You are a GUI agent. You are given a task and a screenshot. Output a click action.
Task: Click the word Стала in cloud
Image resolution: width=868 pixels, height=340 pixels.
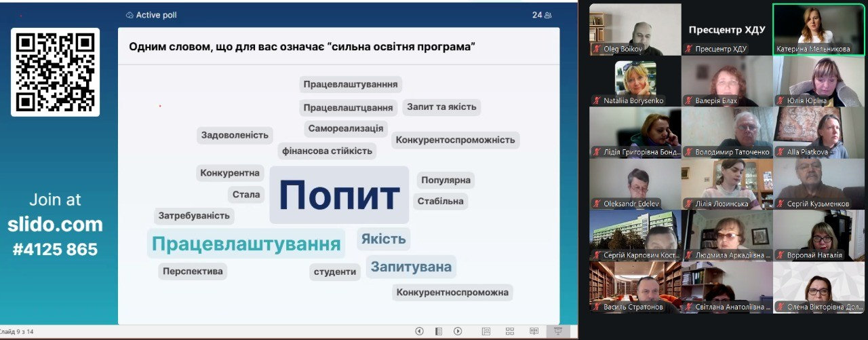246,194
